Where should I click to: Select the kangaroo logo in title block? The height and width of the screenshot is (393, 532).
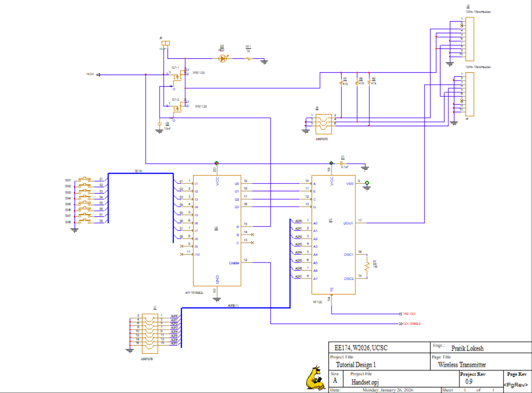pyautogui.click(x=315, y=378)
